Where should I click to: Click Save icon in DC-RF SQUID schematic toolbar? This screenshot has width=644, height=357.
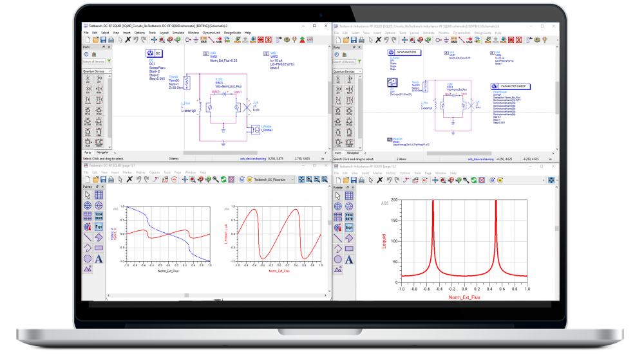(x=103, y=40)
